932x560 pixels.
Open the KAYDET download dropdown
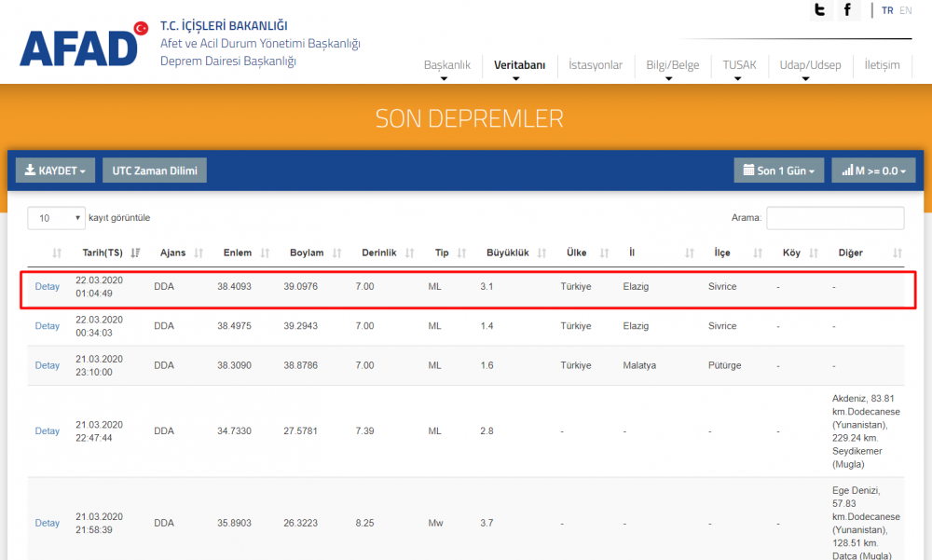[56, 171]
